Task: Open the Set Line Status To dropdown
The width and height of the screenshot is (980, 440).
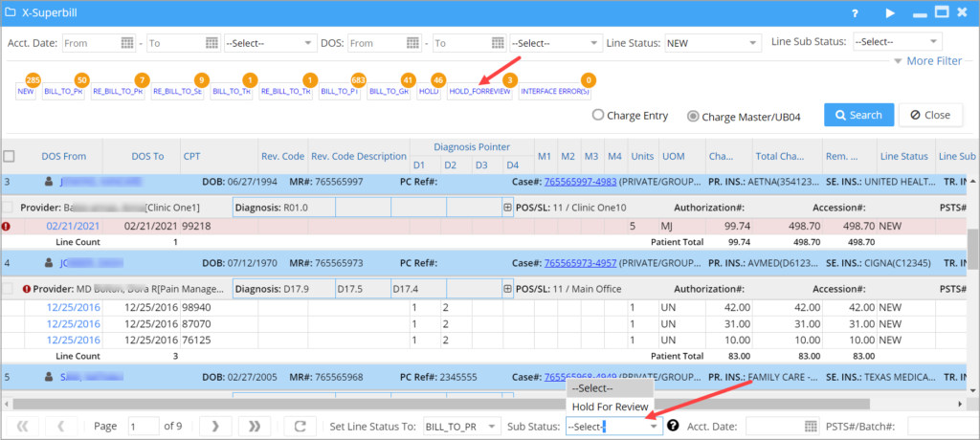Action: pyautogui.click(x=462, y=427)
